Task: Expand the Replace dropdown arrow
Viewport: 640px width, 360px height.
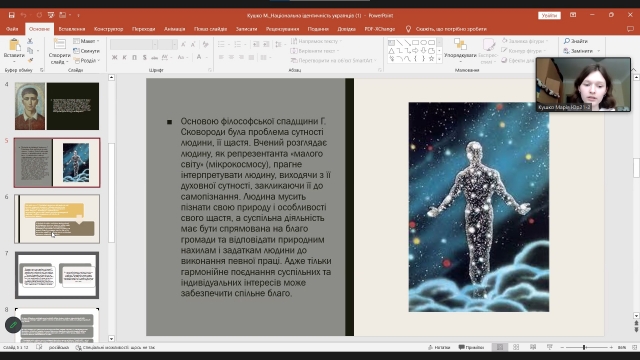Action: tap(599, 51)
